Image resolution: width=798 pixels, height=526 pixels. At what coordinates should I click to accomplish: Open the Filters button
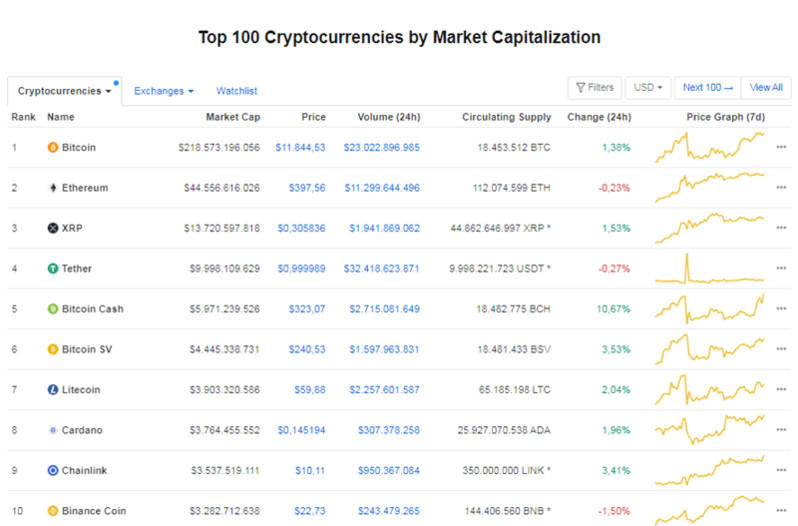click(x=594, y=88)
